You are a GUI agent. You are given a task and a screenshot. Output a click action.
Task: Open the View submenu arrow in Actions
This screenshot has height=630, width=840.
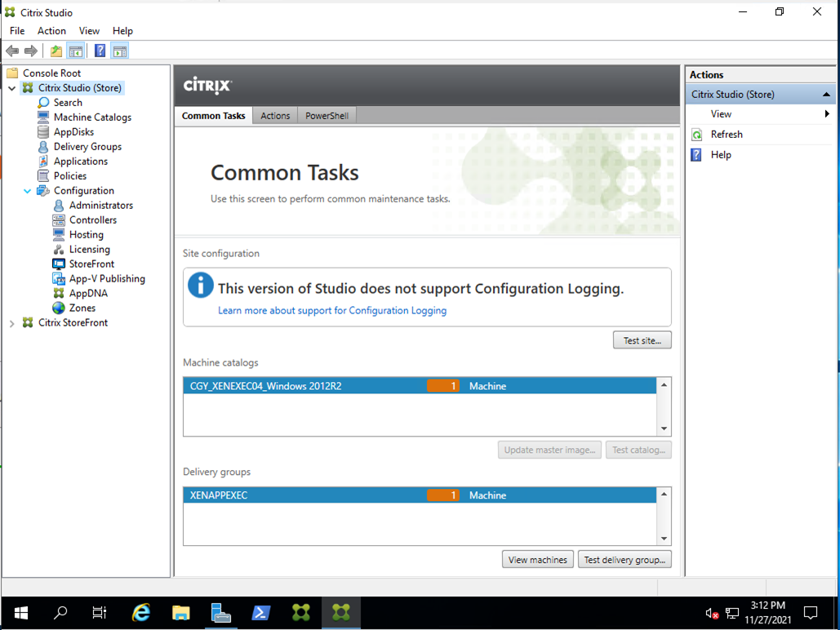pyautogui.click(x=827, y=113)
